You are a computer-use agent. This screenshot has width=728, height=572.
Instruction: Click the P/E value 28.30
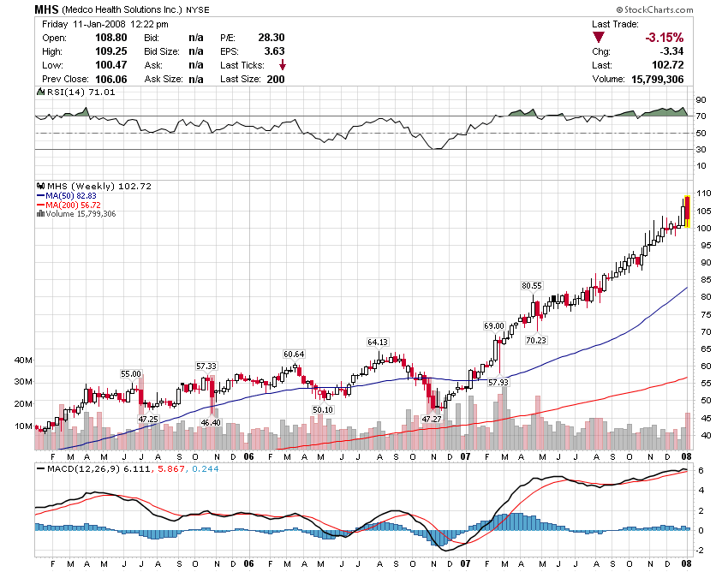(272, 38)
